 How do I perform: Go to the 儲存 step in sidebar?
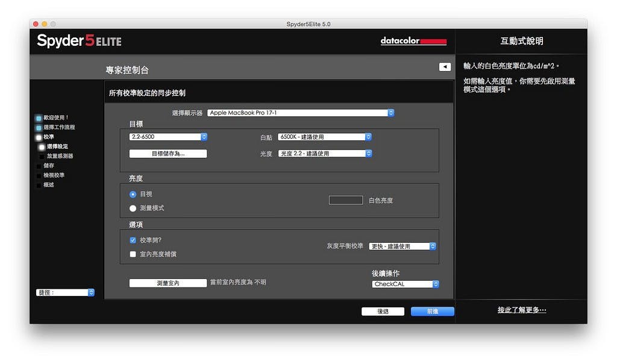coord(49,166)
